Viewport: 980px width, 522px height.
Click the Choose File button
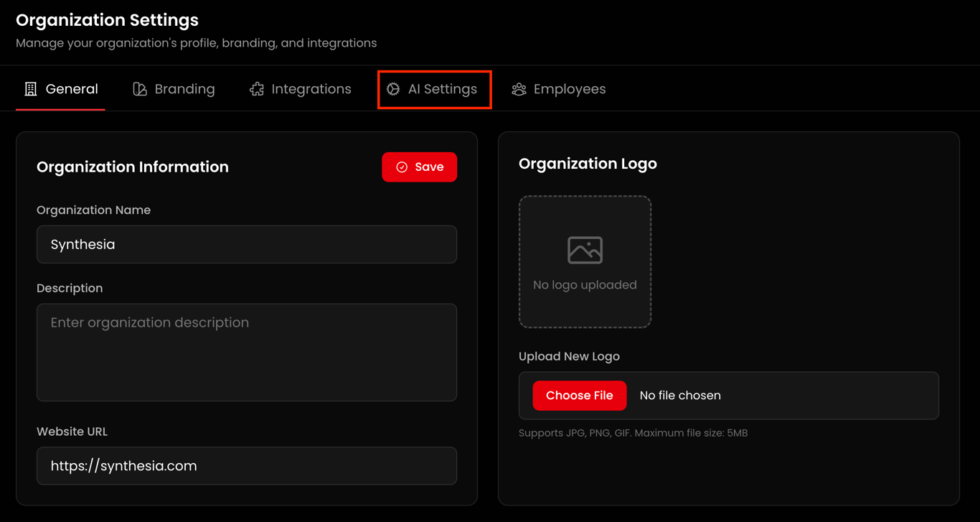point(580,396)
